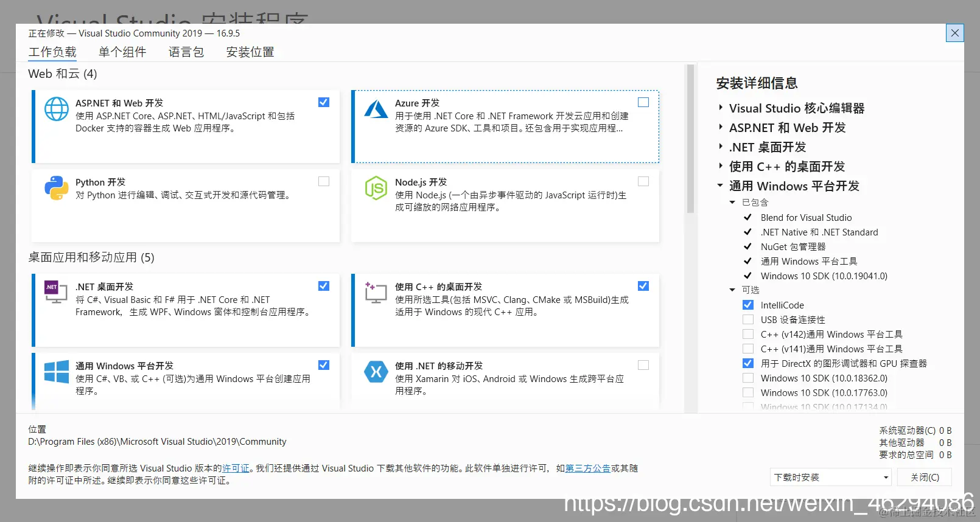
Task: Check Windows 10 SDK (10.0.18362.0)
Action: coord(748,378)
